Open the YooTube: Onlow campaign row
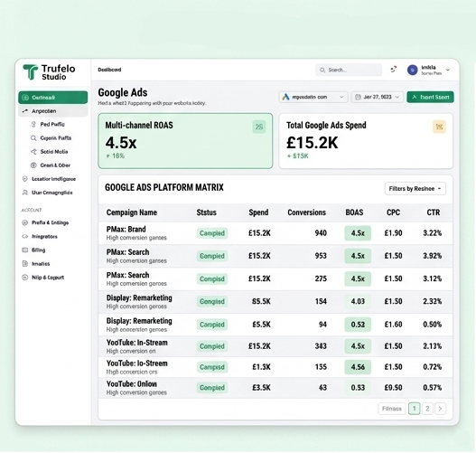Viewport: 476px width, 453px height. pos(275,388)
